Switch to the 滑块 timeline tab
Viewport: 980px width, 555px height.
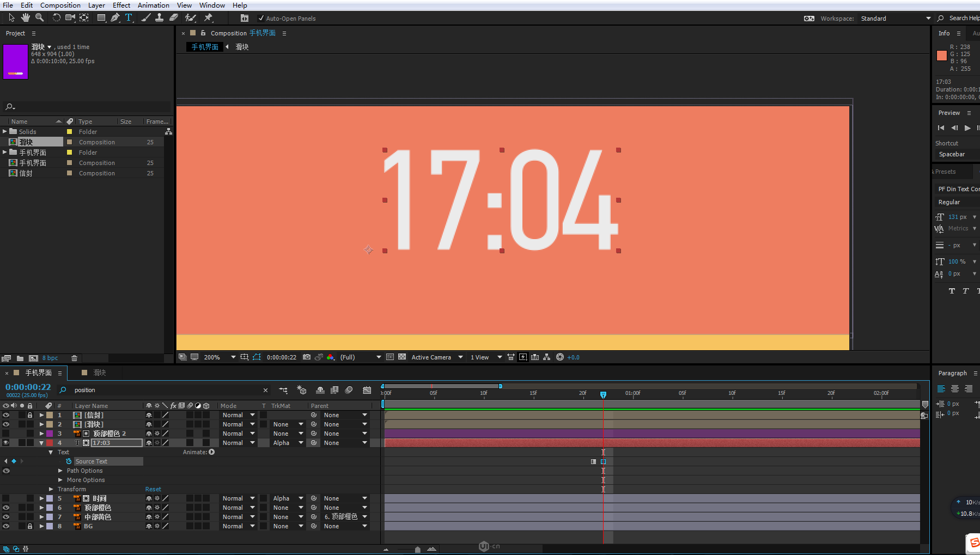[x=99, y=373]
